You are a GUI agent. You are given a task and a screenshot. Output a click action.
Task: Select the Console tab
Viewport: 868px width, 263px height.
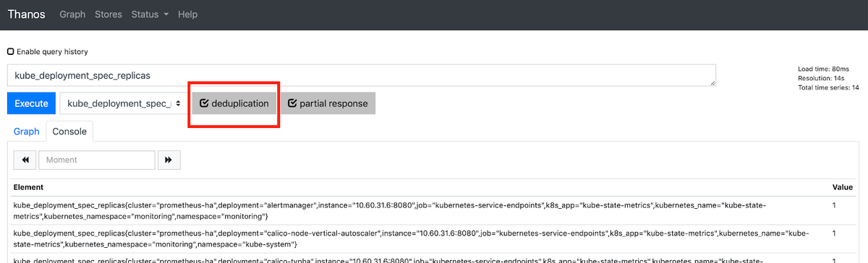pos(69,131)
